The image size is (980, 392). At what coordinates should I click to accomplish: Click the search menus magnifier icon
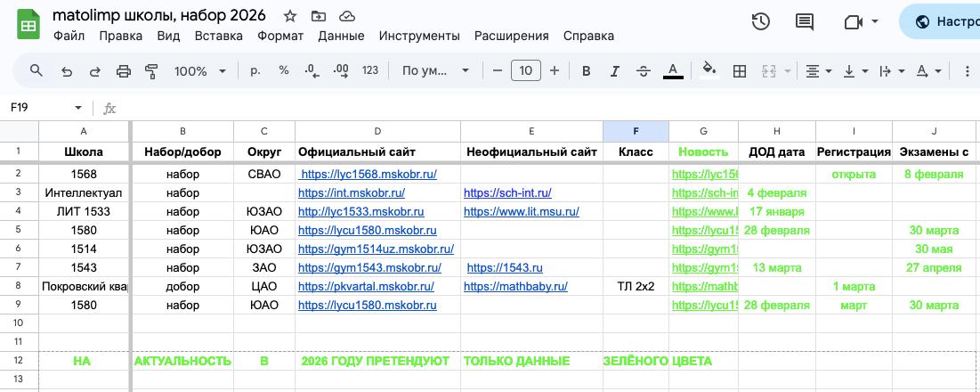tap(36, 71)
